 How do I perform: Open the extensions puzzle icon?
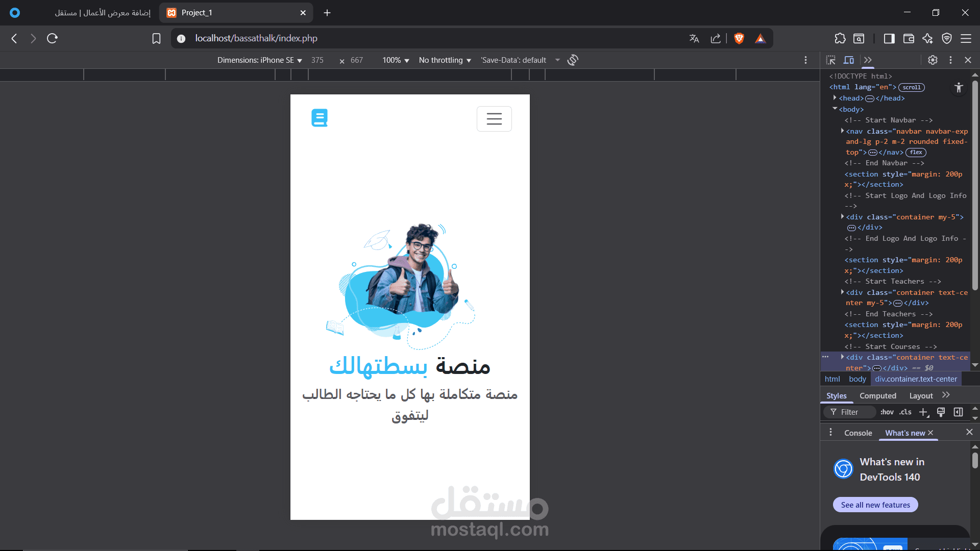[x=840, y=38]
